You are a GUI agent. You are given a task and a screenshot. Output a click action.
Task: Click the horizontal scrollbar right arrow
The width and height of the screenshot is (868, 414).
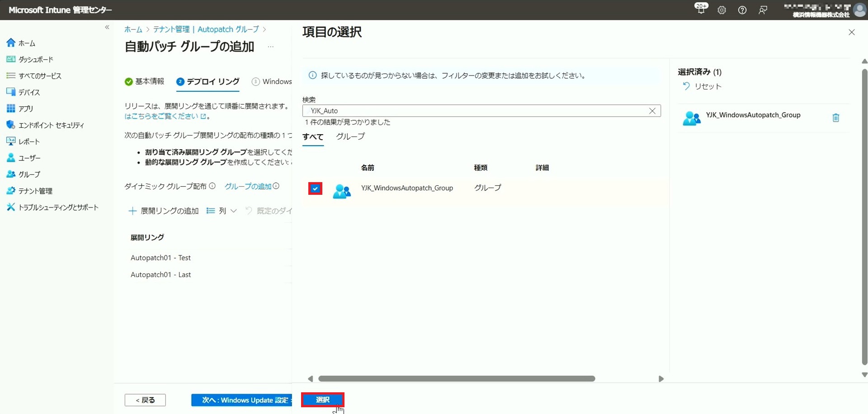tap(661, 379)
